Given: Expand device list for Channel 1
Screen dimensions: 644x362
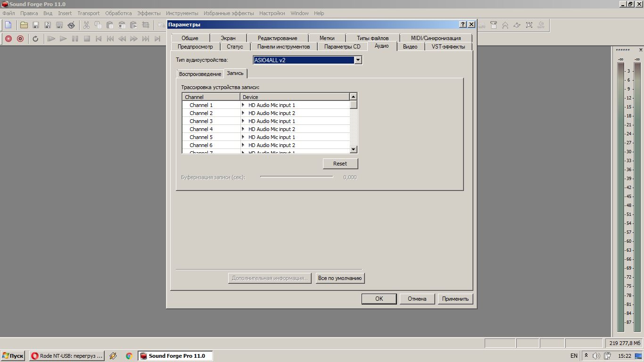Looking at the screenshot, I should pyautogui.click(x=243, y=105).
